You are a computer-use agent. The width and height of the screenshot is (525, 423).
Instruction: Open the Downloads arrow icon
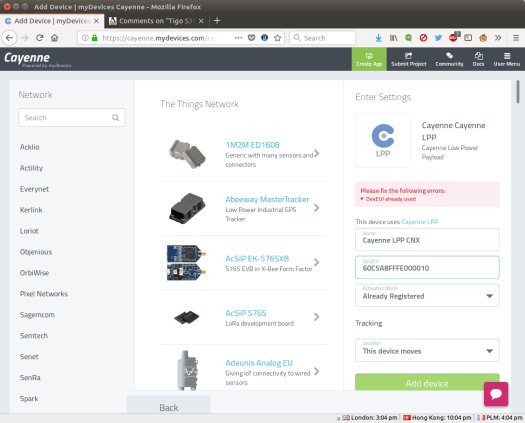(378, 38)
